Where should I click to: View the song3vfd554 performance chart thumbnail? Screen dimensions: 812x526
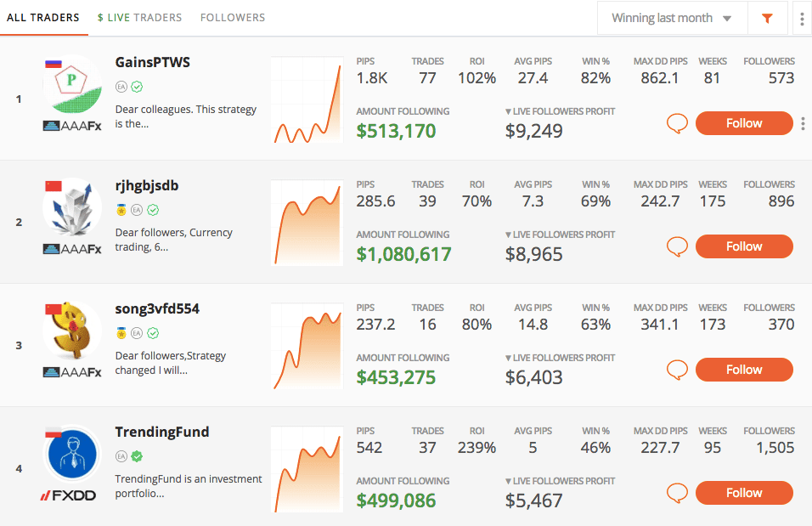click(x=306, y=346)
